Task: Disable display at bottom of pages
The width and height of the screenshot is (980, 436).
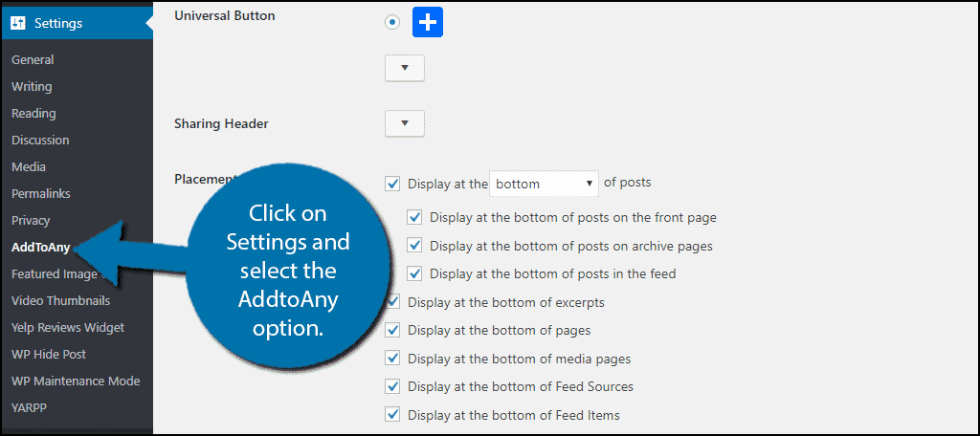Action: [392, 331]
